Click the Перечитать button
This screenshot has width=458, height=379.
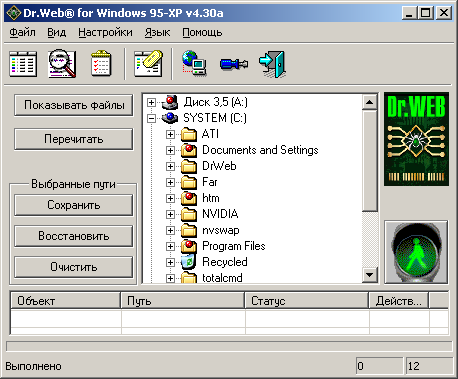[x=74, y=139]
